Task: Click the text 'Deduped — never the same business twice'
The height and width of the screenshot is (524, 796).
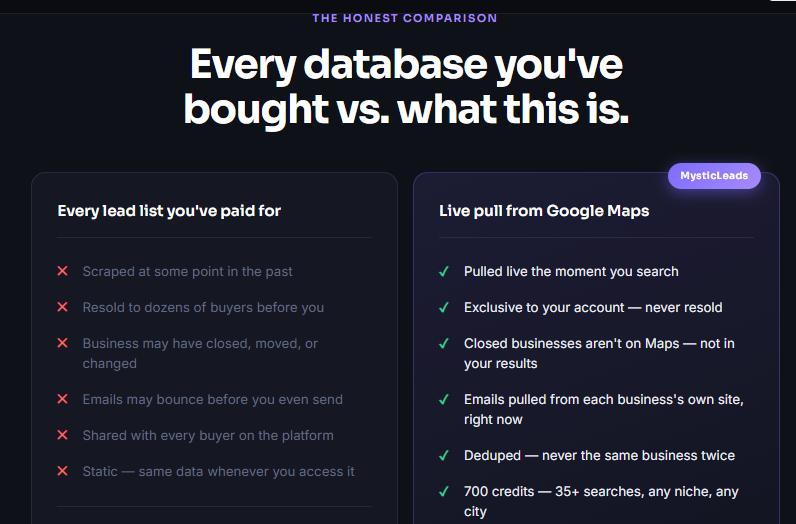Action: 599,455
